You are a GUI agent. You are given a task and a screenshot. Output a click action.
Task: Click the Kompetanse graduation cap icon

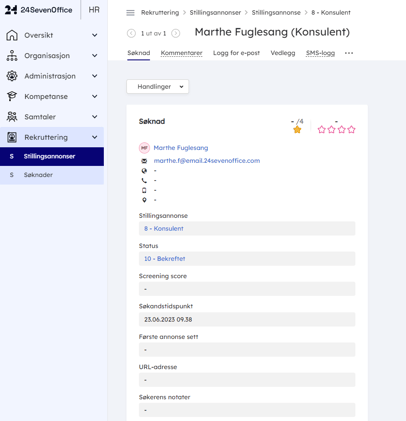[12, 96]
